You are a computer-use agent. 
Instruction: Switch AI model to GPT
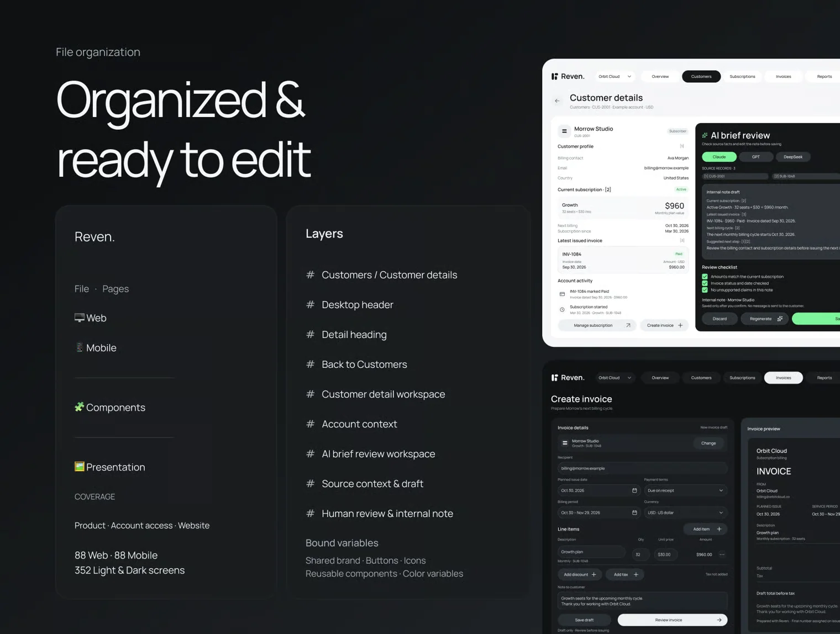[x=755, y=157]
